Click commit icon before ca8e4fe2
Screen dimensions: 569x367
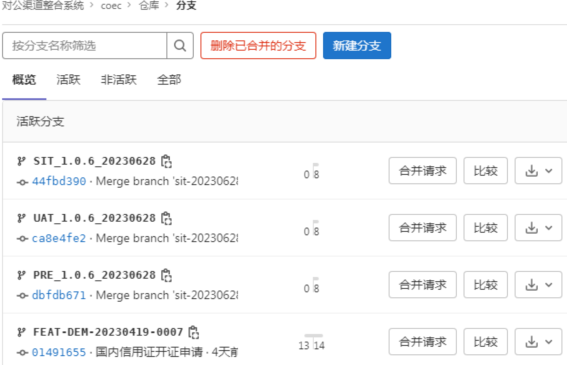coord(22,239)
